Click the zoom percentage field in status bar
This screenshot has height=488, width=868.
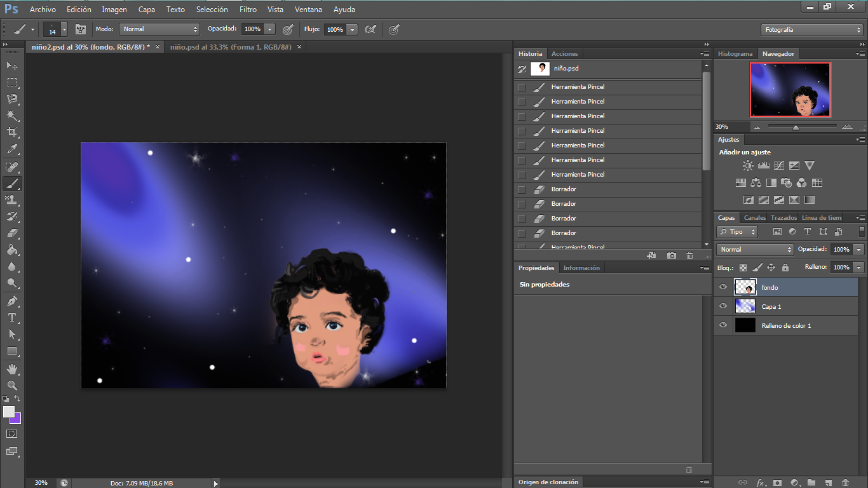41,483
